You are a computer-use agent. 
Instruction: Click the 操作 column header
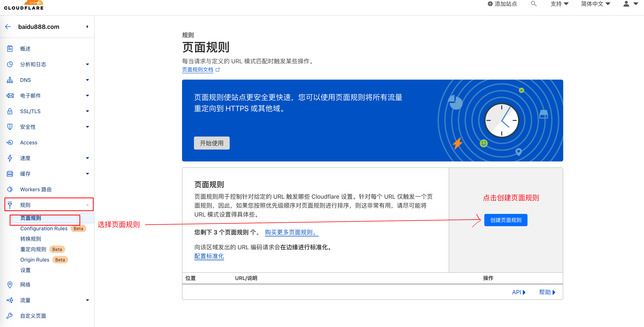point(488,278)
